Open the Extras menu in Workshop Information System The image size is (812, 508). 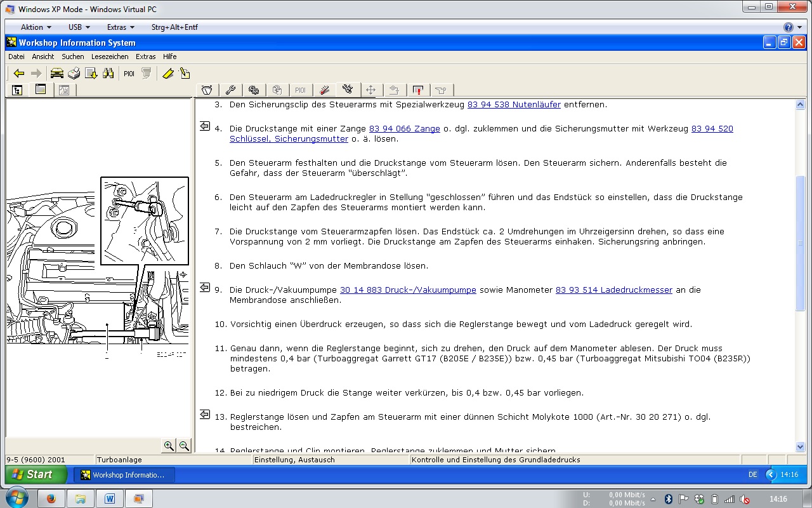pos(146,57)
